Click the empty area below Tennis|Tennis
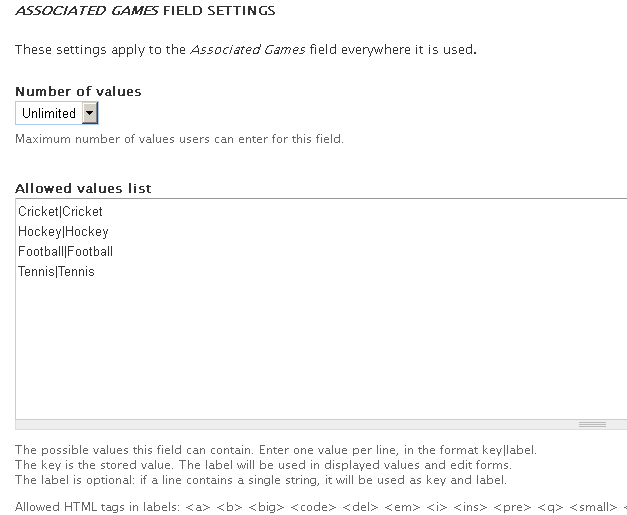Image resolution: width=627 pixels, height=515 pixels. [x=300, y=340]
